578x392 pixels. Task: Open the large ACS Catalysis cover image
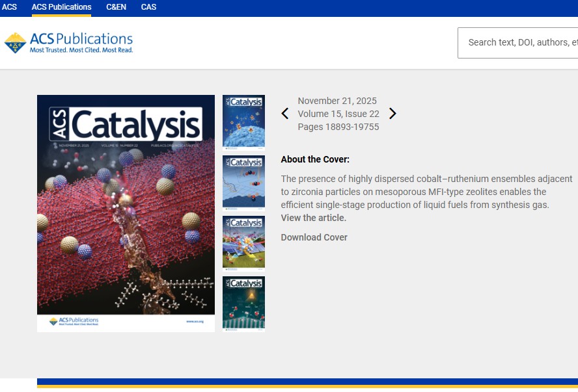click(126, 213)
